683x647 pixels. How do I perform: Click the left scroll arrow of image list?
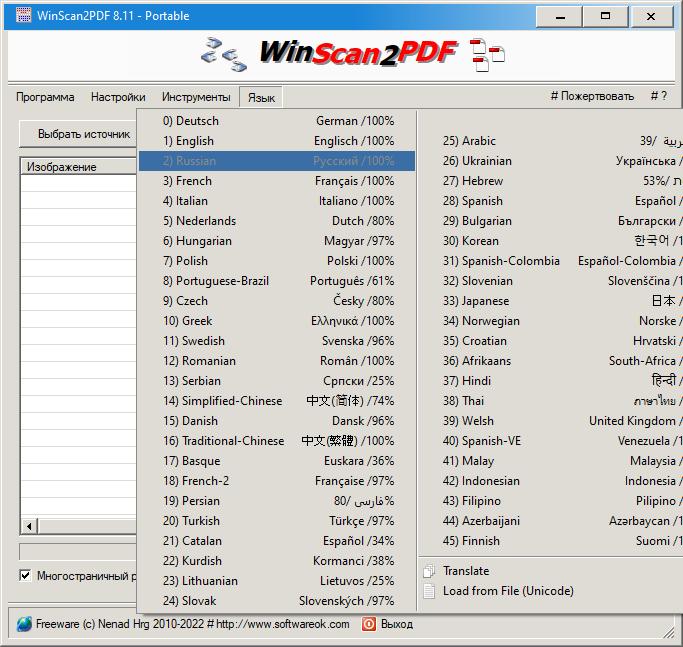click(x=29, y=526)
